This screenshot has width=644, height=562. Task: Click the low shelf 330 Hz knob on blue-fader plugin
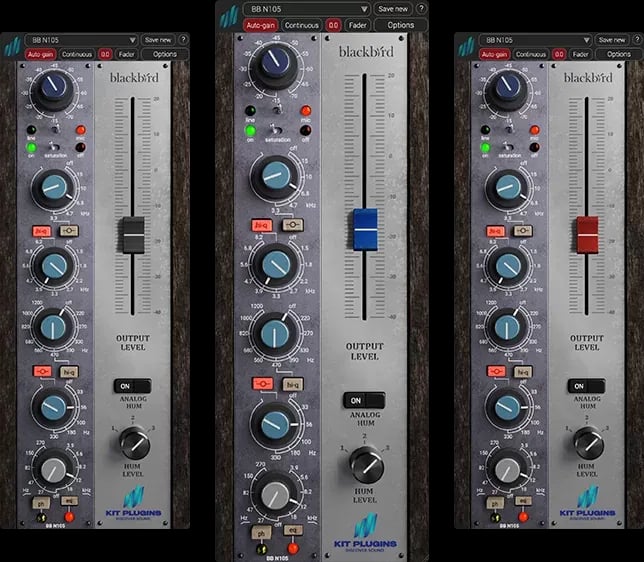click(275, 425)
